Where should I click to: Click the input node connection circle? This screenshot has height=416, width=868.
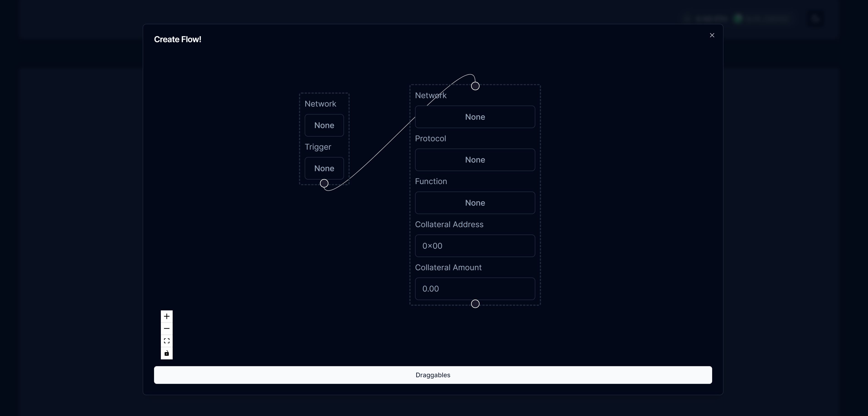point(475,86)
